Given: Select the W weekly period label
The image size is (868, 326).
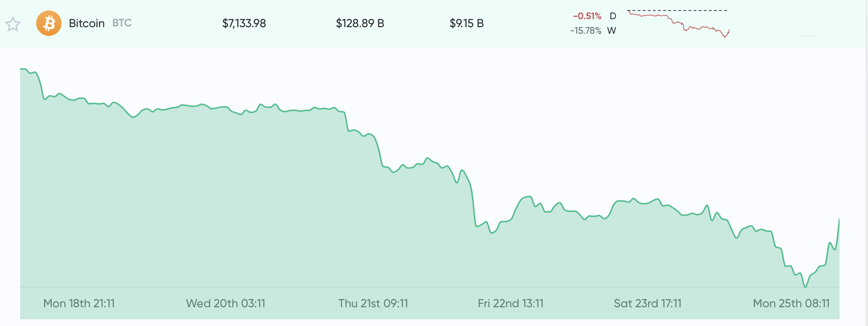Looking at the screenshot, I should [x=612, y=31].
